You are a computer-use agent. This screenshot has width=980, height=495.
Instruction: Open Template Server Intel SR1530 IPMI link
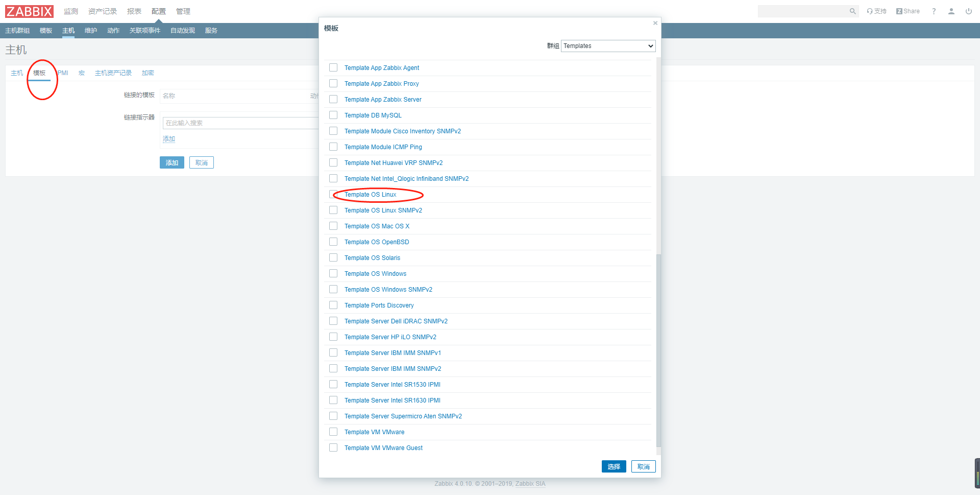(393, 385)
